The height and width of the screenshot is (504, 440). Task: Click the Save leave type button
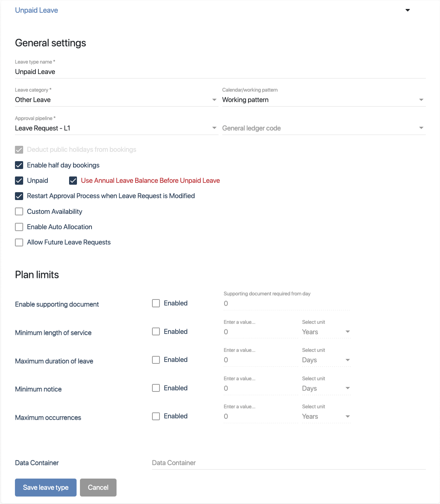[46, 488]
